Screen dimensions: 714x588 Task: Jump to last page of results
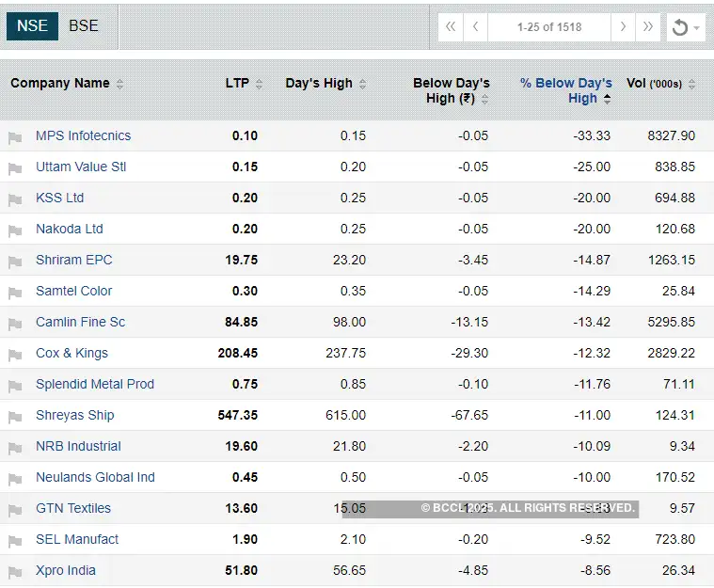648,27
